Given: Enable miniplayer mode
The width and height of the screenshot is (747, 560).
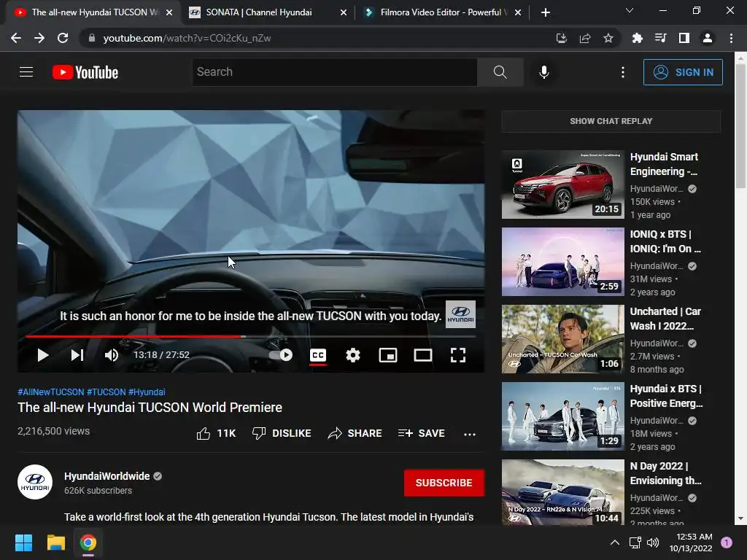Looking at the screenshot, I should click(x=388, y=355).
